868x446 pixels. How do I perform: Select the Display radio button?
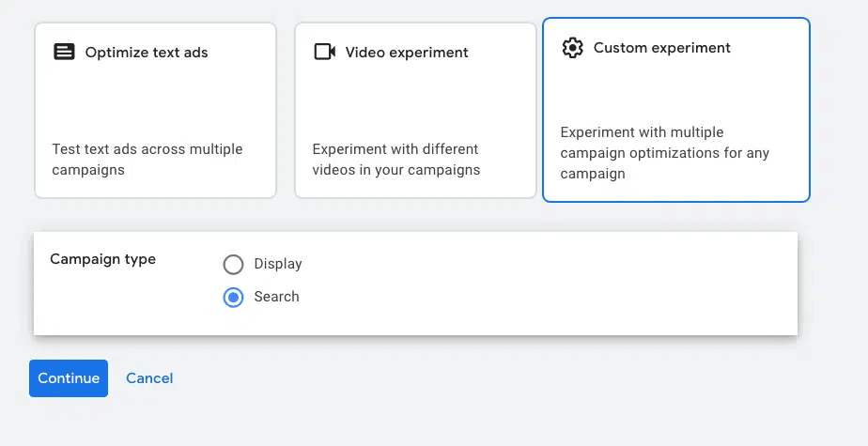click(x=234, y=265)
